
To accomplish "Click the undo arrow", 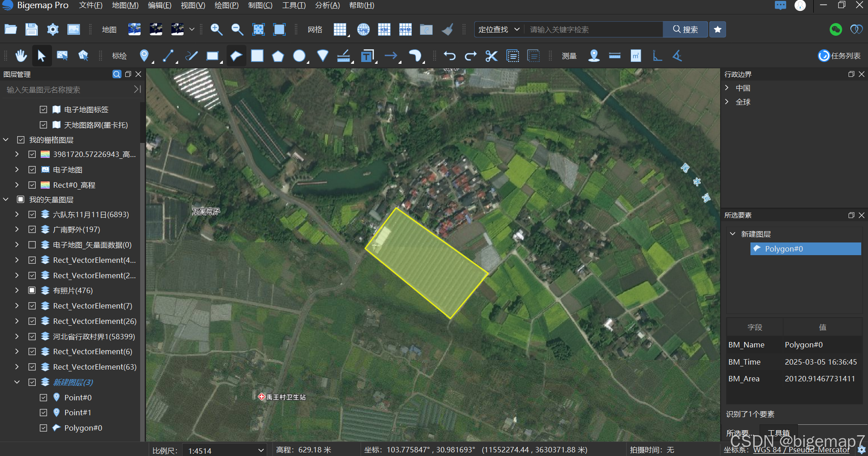I will click(449, 56).
